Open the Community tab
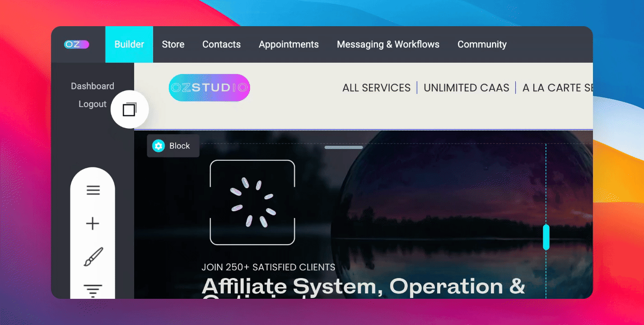Image resolution: width=644 pixels, height=325 pixels. click(x=482, y=44)
